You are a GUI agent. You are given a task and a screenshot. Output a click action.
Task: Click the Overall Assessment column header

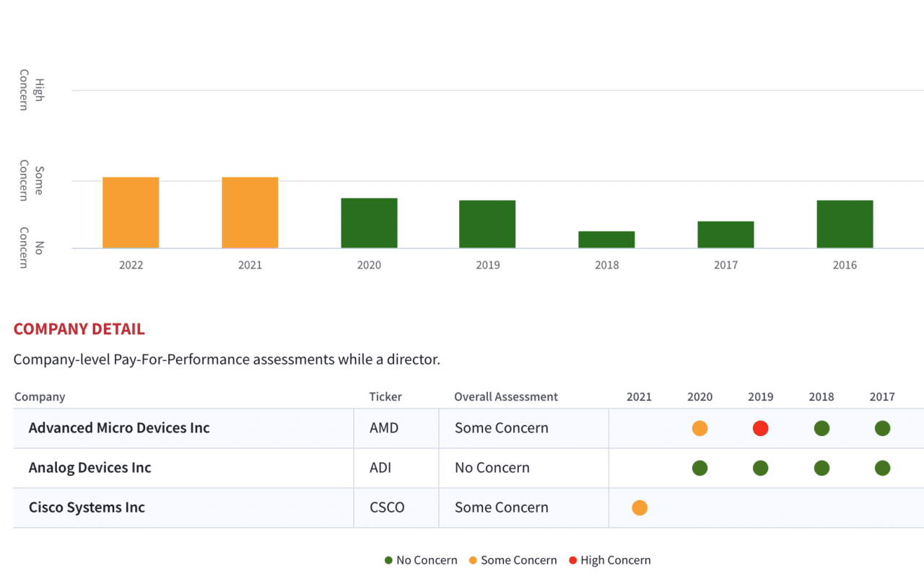tap(505, 396)
